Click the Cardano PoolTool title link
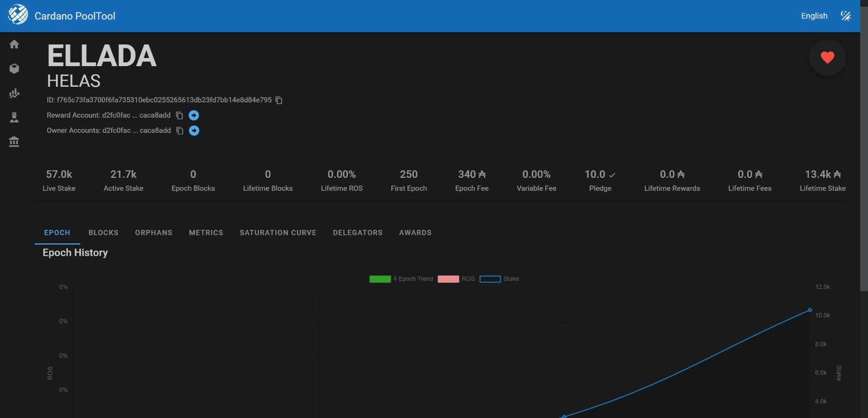 (x=75, y=16)
